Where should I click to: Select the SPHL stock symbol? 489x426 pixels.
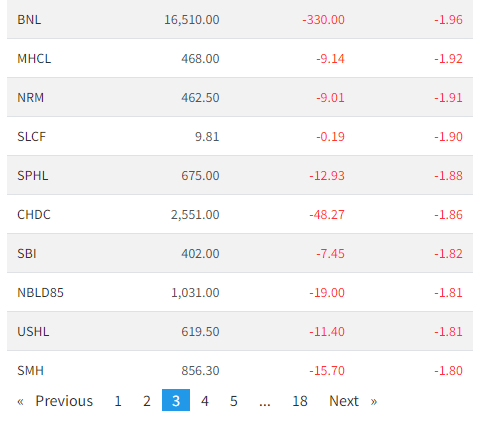(x=33, y=176)
